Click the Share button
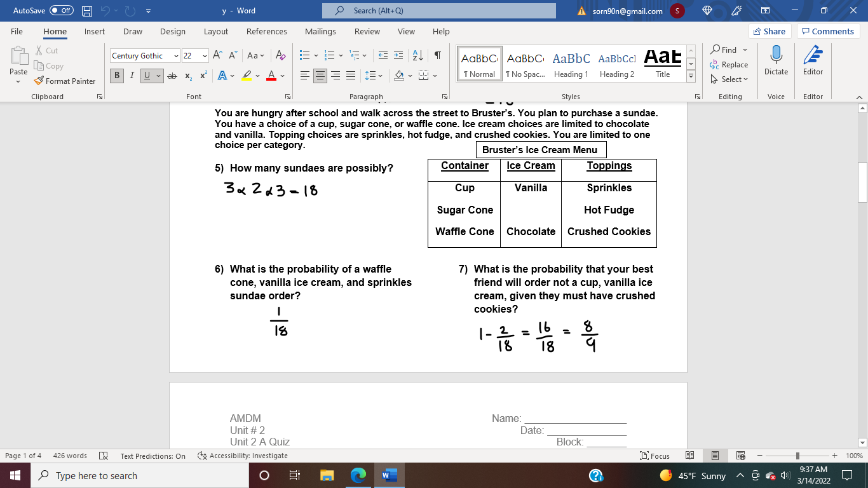The height and width of the screenshot is (488, 868). click(x=769, y=30)
